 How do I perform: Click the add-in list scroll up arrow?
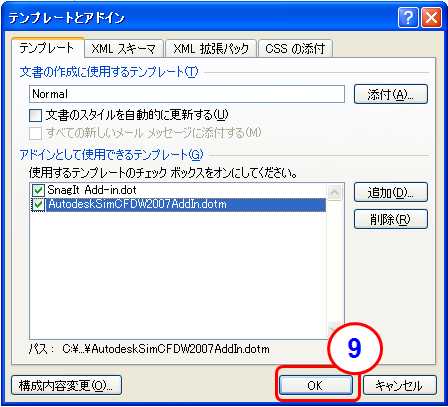click(x=335, y=192)
